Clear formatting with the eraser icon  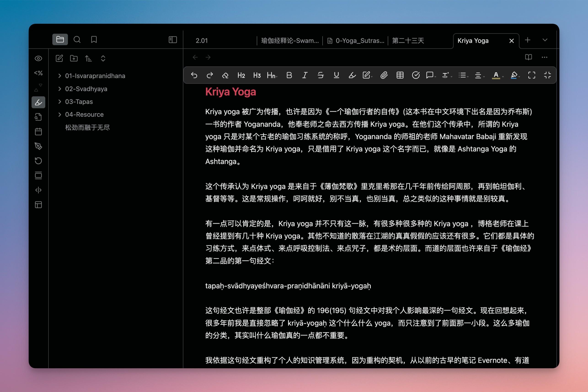point(225,75)
